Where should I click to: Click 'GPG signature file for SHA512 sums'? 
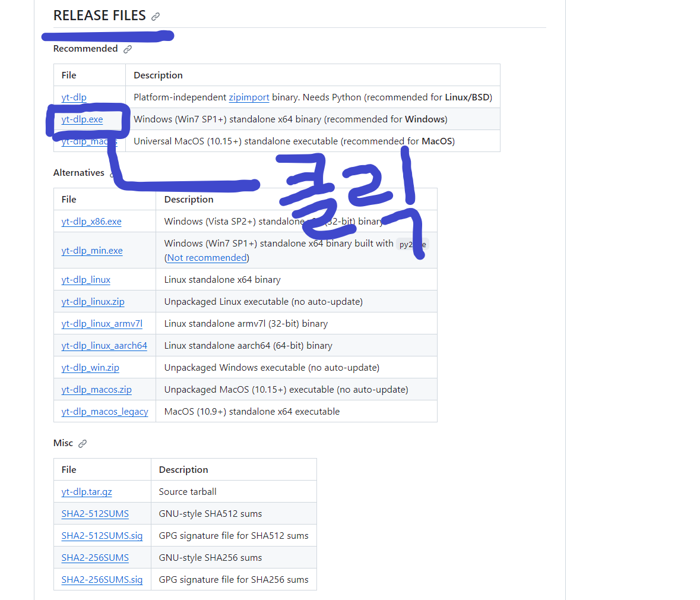(233, 535)
